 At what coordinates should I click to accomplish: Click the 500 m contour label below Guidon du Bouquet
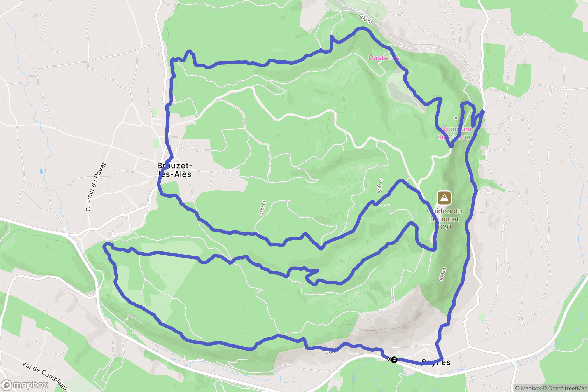(x=442, y=275)
